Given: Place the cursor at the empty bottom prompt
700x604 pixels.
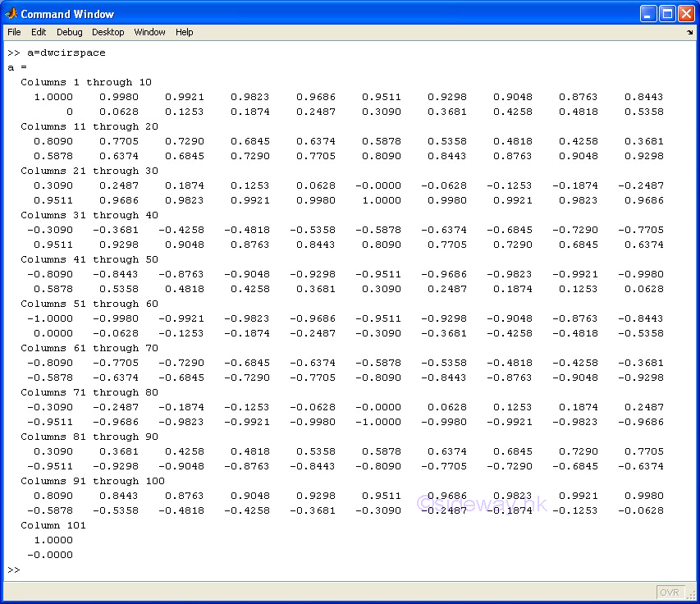Looking at the screenshot, I should click(x=33, y=570).
